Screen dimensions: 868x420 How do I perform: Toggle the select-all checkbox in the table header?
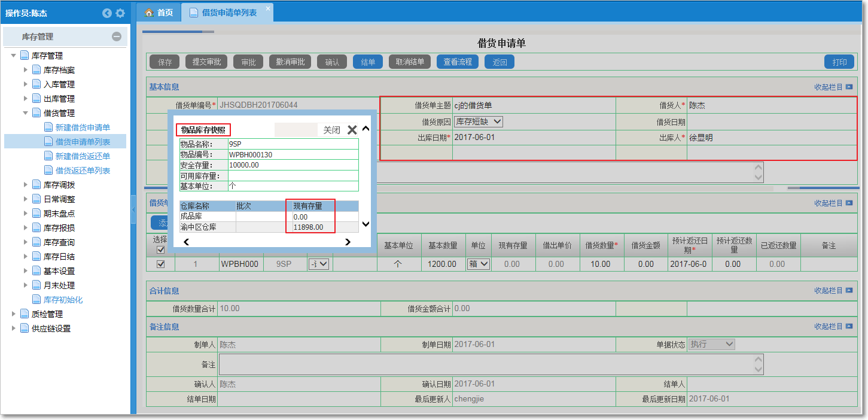coord(160,249)
